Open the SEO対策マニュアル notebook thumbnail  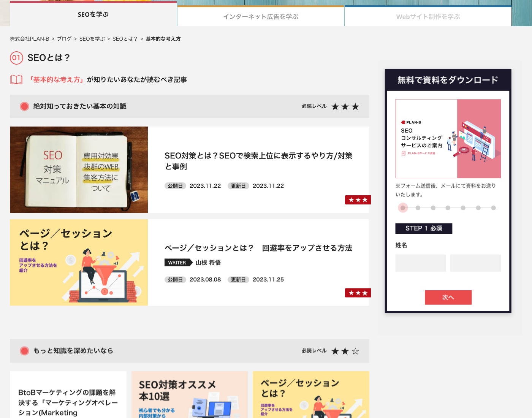click(x=79, y=169)
